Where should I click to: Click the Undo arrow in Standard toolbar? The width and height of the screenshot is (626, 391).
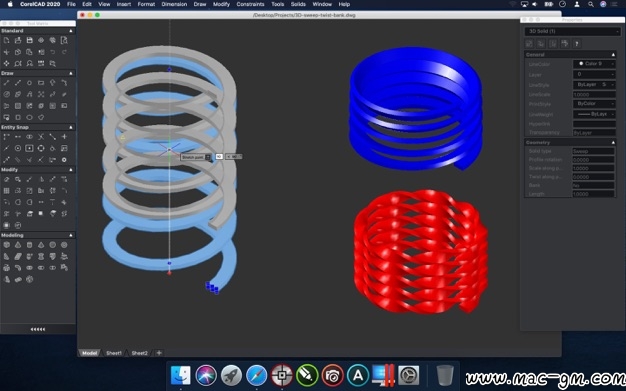[53, 52]
